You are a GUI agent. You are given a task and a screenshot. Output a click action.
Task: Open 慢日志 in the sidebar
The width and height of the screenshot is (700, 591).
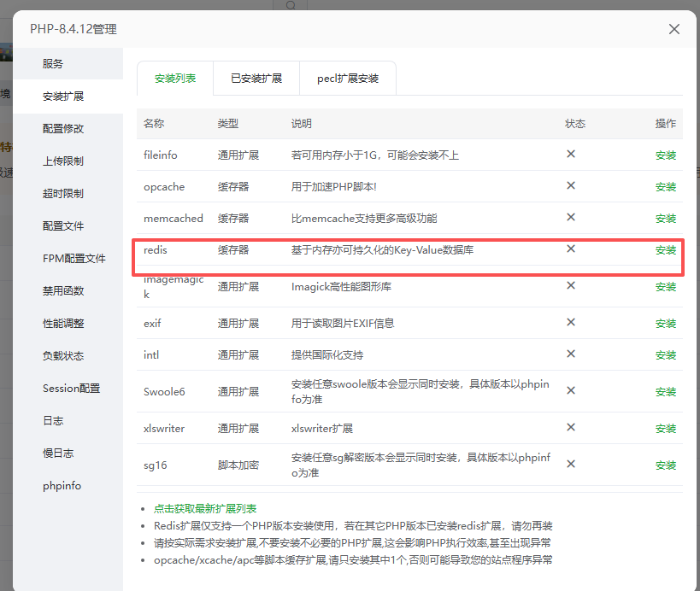coord(58,453)
